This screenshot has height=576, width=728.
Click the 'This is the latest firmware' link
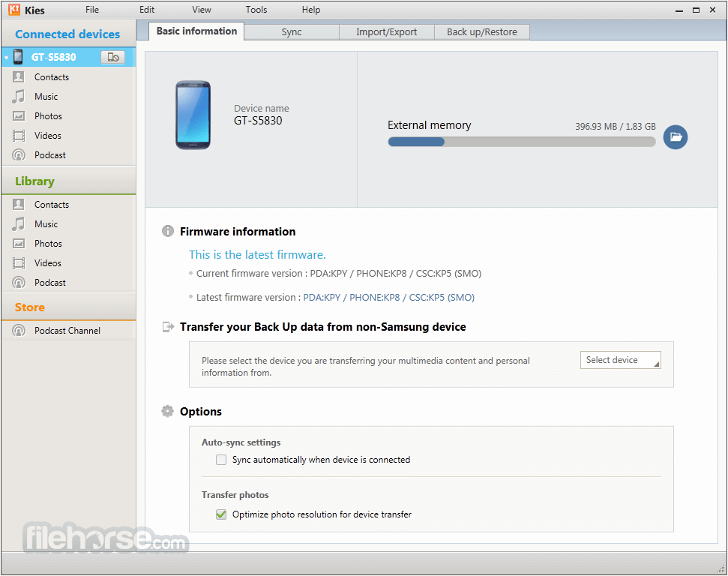pyautogui.click(x=257, y=254)
